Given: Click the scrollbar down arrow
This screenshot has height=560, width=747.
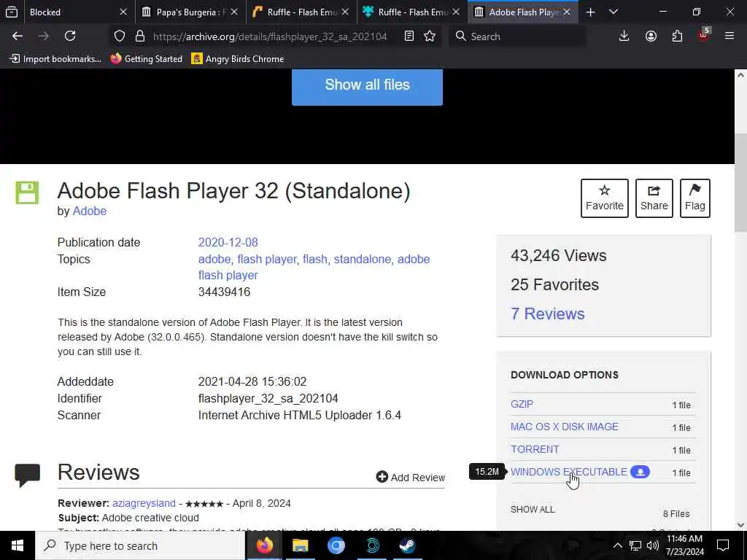Looking at the screenshot, I should pyautogui.click(x=740, y=525).
